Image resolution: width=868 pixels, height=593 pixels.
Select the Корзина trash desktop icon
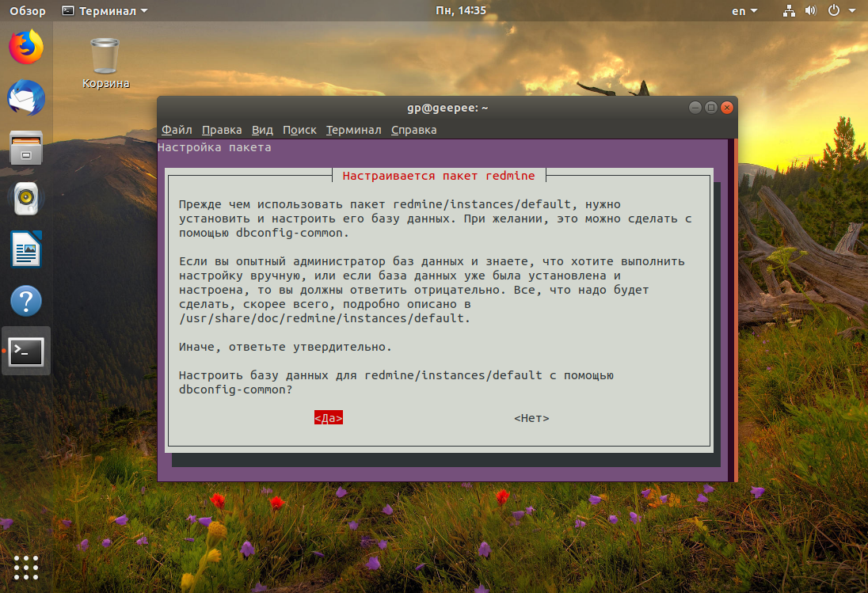(105, 63)
